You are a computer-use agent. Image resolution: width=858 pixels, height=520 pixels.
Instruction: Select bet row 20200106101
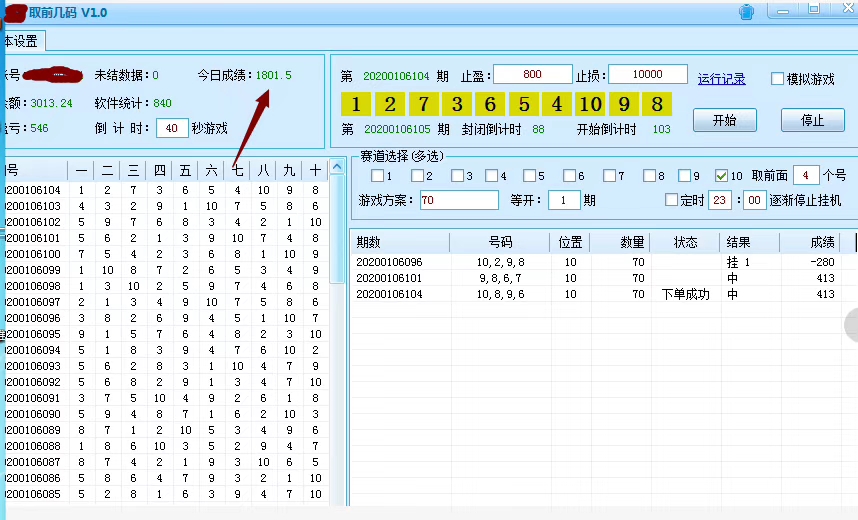(x=596, y=278)
